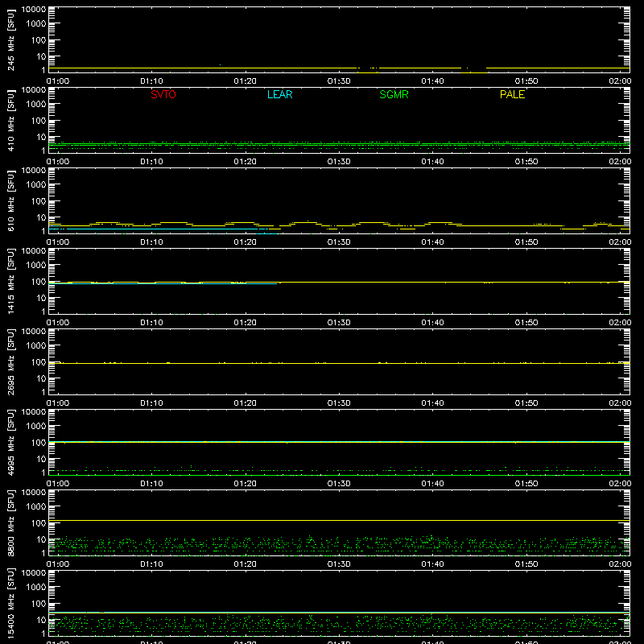The width and height of the screenshot is (644, 644).
Task: Select the 410 MHz [SFU] axis label
Action: coord(11,121)
